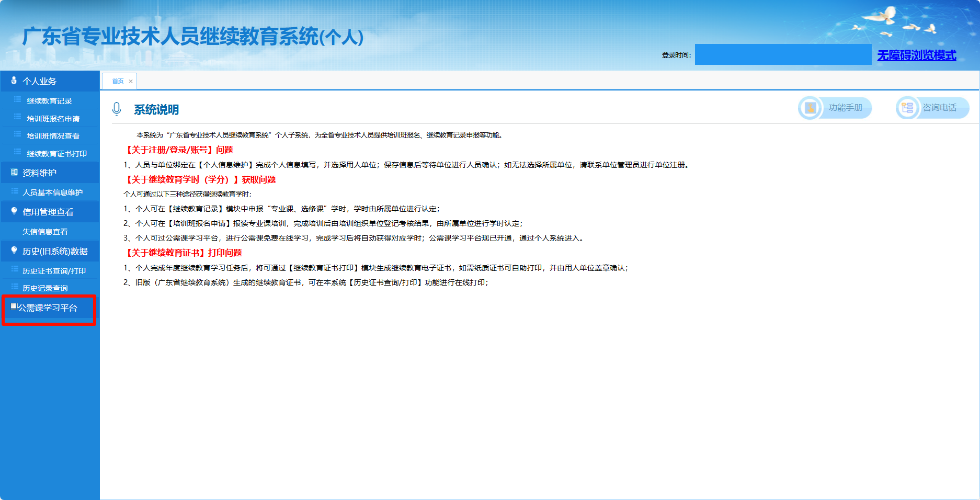This screenshot has height=500, width=980.
Task: Click the 历史证书查询/打印 item icon
Action: pos(14,270)
